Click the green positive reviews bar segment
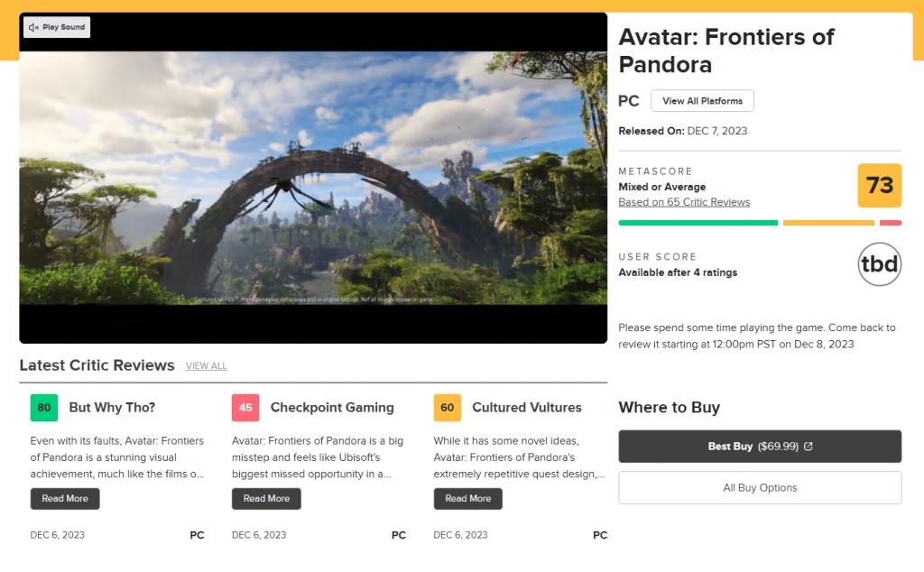Screen dimensions: 924x572 (x=698, y=223)
